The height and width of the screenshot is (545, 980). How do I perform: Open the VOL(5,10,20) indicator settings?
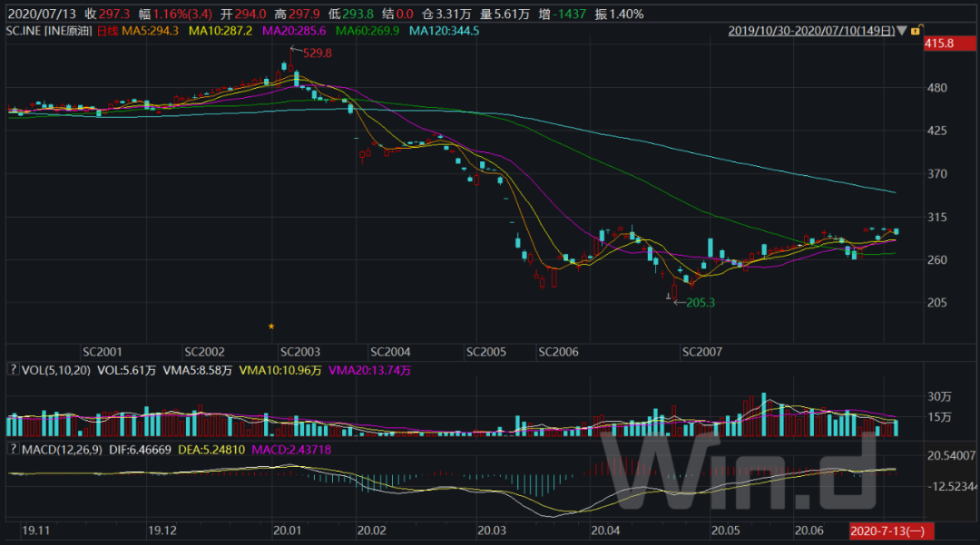[x=56, y=370]
